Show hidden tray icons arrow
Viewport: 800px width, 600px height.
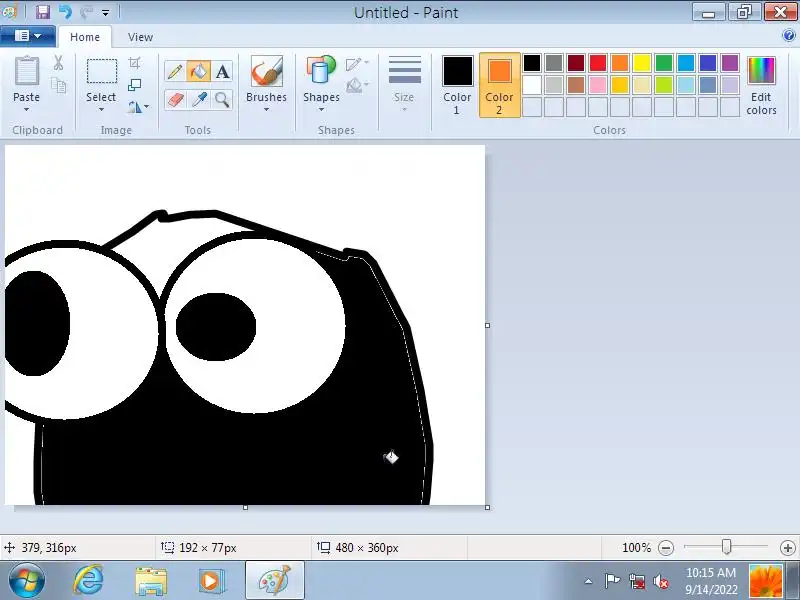coord(588,581)
